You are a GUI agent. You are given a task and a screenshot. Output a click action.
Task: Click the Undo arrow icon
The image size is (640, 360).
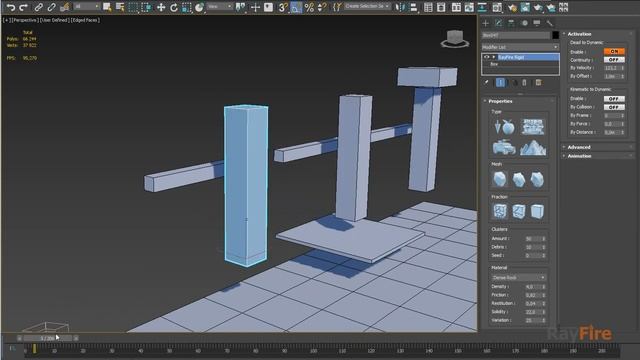coord(11,7)
